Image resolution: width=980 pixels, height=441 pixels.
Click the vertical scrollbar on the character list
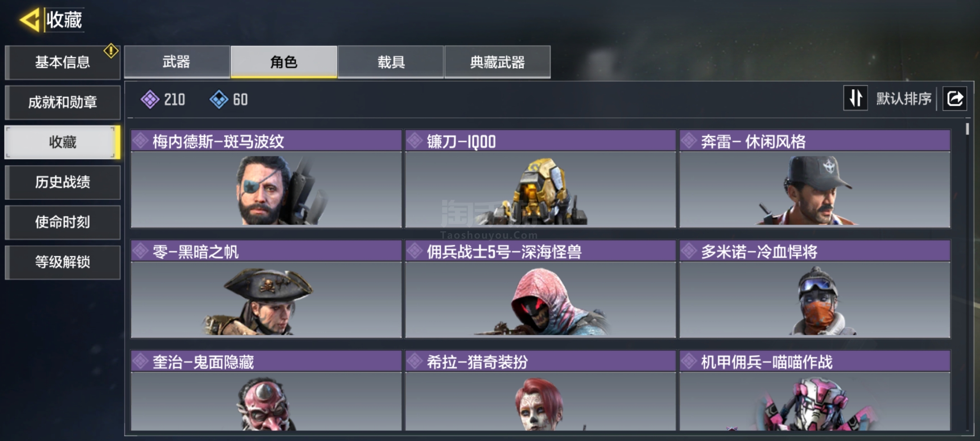tap(967, 129)
